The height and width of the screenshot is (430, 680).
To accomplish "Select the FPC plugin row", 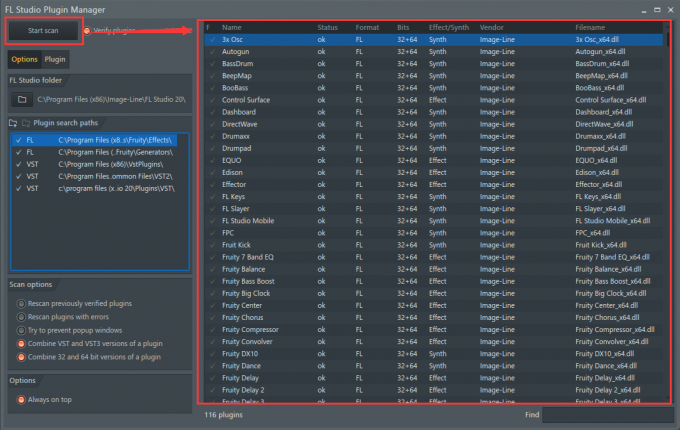I will click(434, 233).
